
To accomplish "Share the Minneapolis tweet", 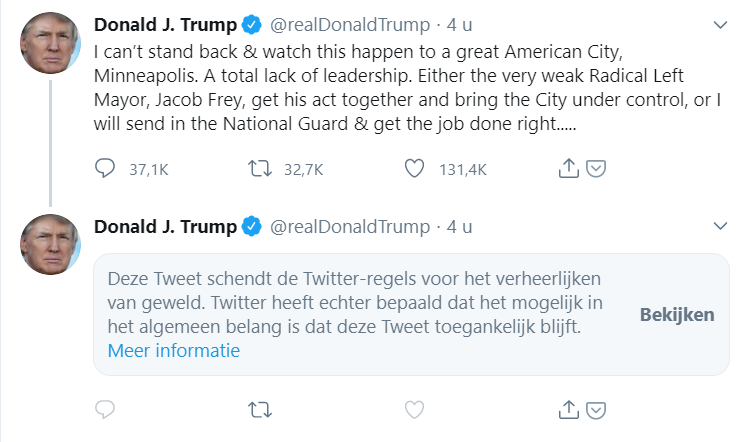I will 569,169.
